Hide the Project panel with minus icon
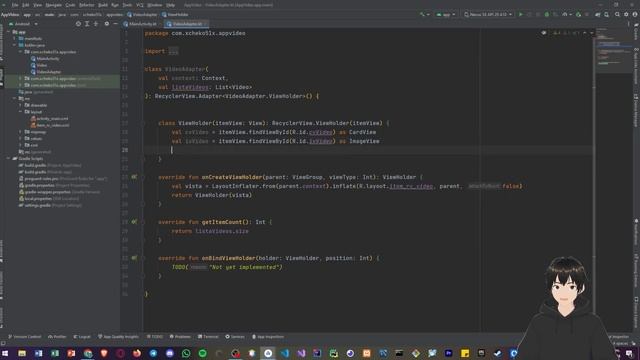Screen dimensions: 640x360 pyautogui.click(x=115, y=24)
